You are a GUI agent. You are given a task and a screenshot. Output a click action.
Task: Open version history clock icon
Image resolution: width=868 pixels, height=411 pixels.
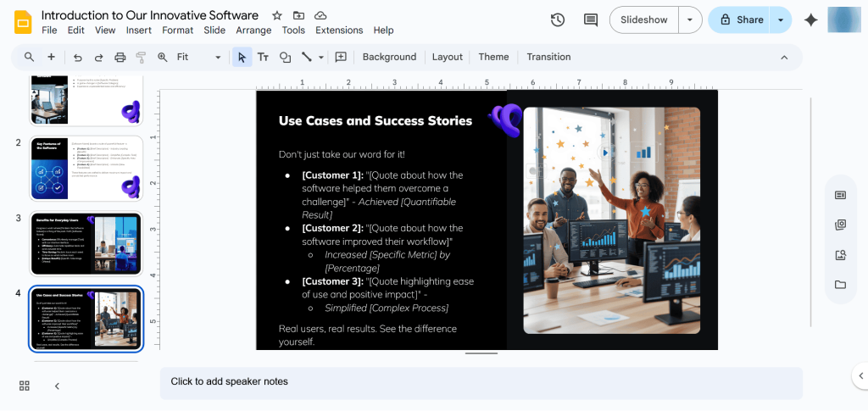pos(557,20)
